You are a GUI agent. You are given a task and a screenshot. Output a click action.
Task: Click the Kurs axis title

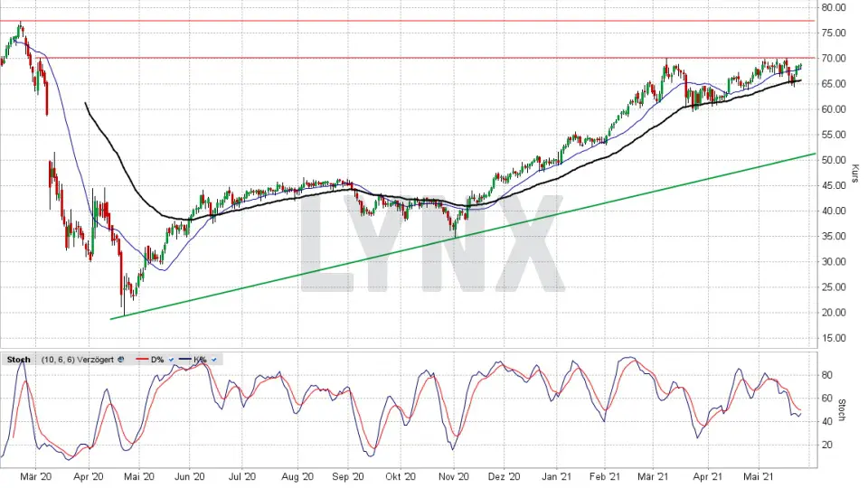[855, 174]
